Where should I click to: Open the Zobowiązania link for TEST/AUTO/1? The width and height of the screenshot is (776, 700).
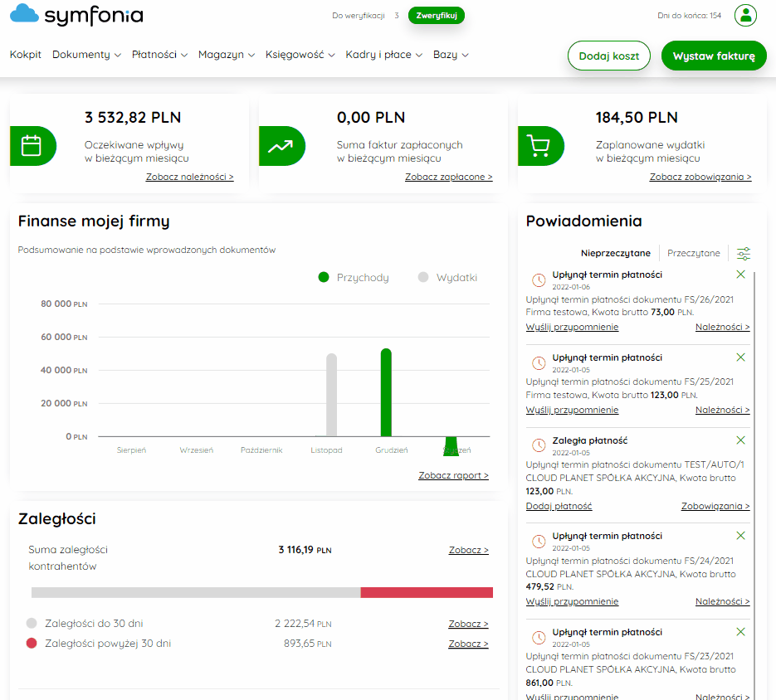coord(715,506)
